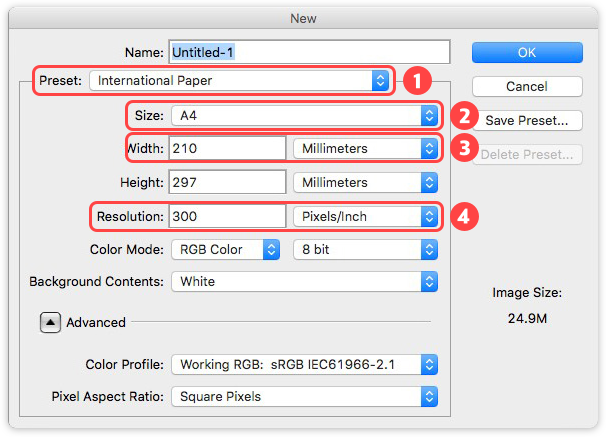Click the Resolution field showing 300
606x437 pixels.
pos(227,216)
